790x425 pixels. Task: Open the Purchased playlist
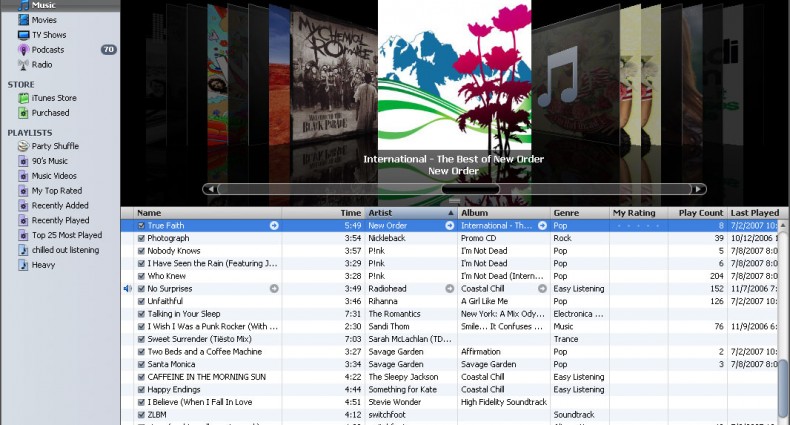pos(50,113)
